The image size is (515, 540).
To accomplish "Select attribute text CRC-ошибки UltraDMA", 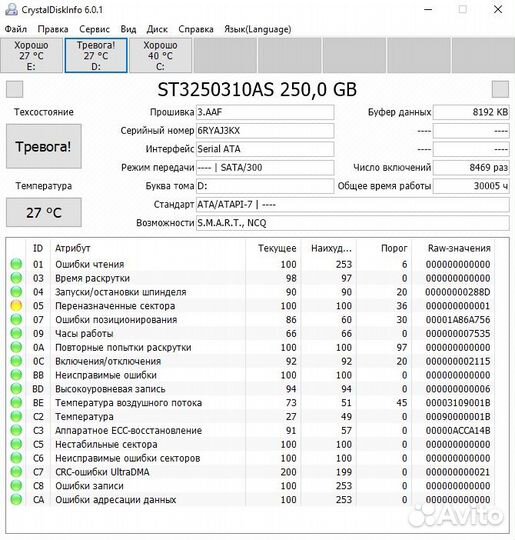I will [x=102, y=472].
